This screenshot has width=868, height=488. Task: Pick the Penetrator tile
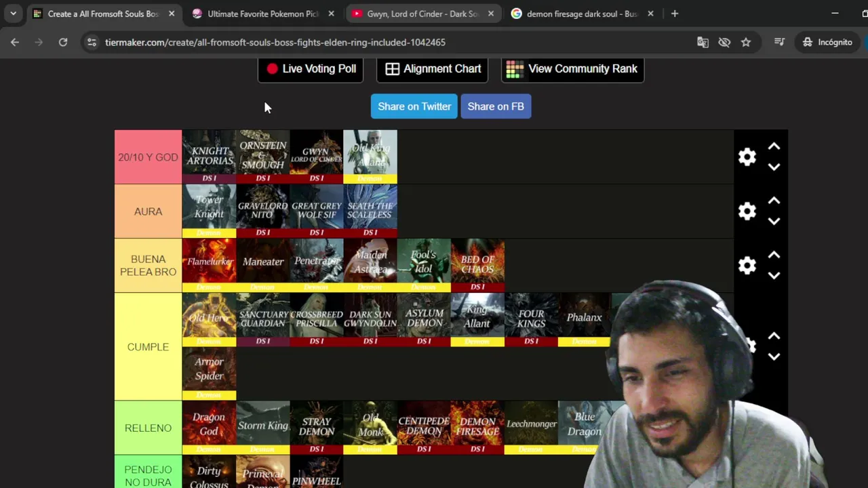[x=316, y=265]
